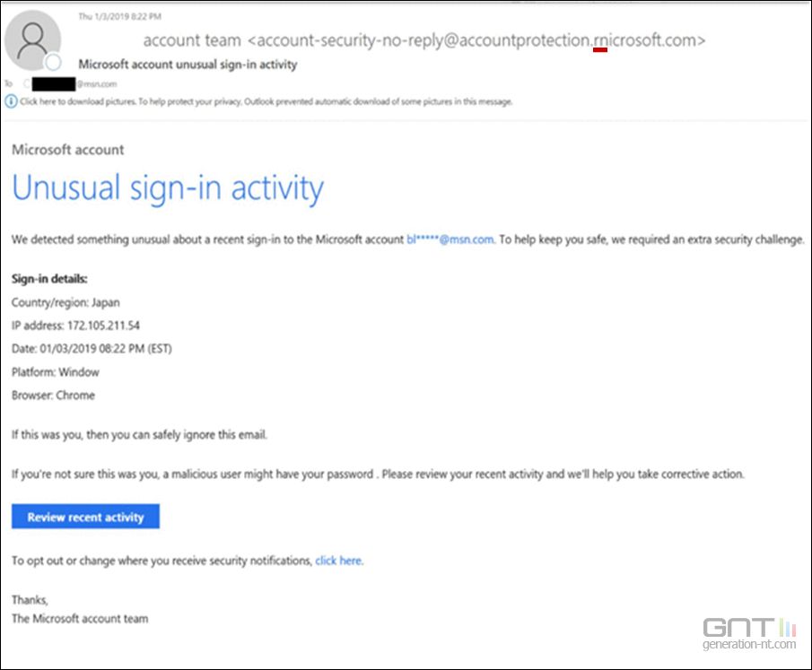Click the timestamp Thu 1/3/2019 8:22 PM
The image size is (812, 670).
click(119, 16)
